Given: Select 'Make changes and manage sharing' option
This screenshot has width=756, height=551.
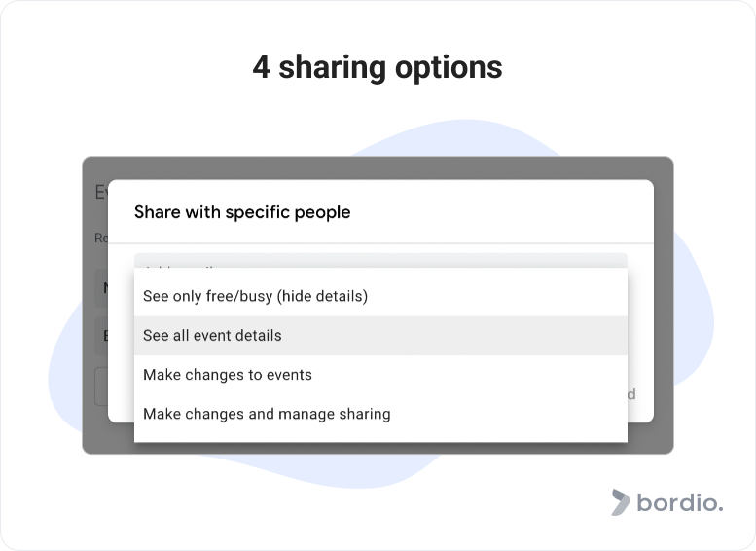Looking at the screenshot, I should pyautogui.click(x=380, y=414).
